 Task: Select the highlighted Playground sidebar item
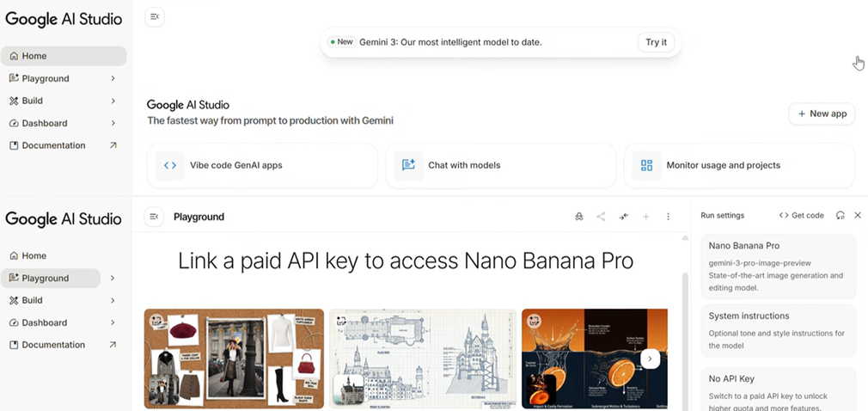pos(51,279)
